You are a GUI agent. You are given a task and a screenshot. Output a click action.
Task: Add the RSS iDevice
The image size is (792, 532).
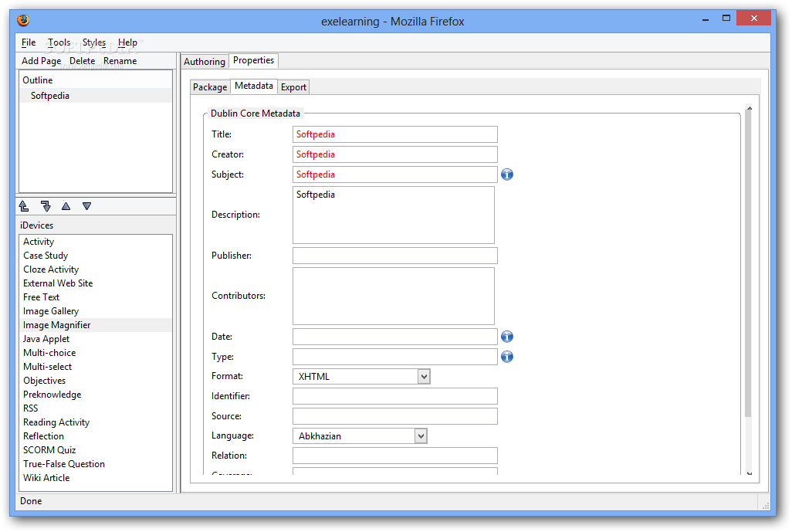(96, 408)
